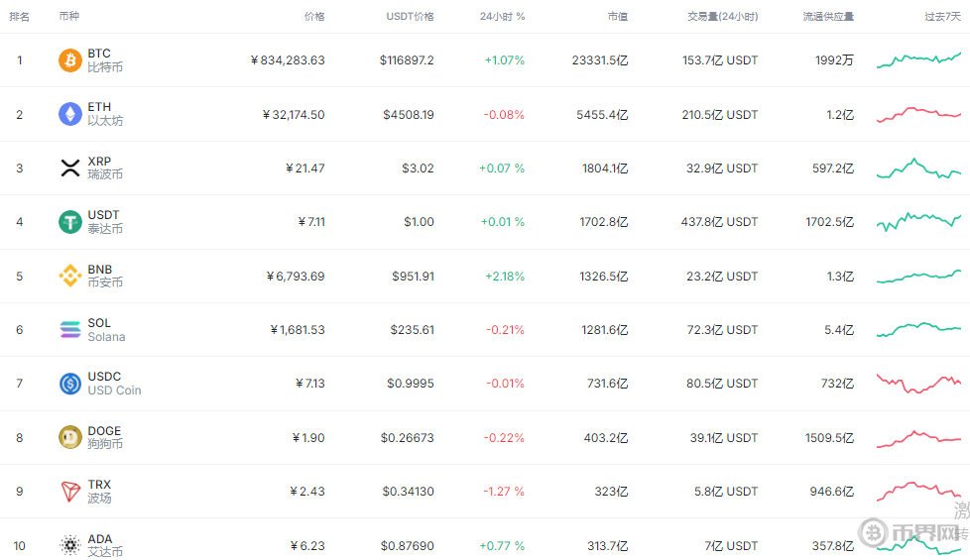Click the blue USDC coin icon

[69, 384]
